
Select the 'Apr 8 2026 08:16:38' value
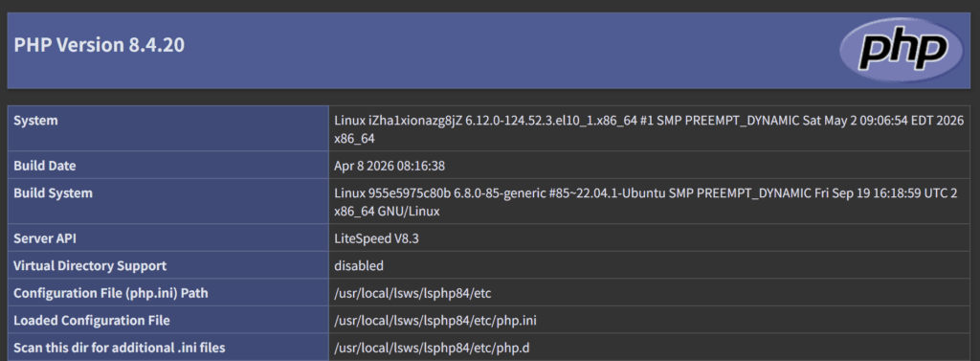coord(390,166)
